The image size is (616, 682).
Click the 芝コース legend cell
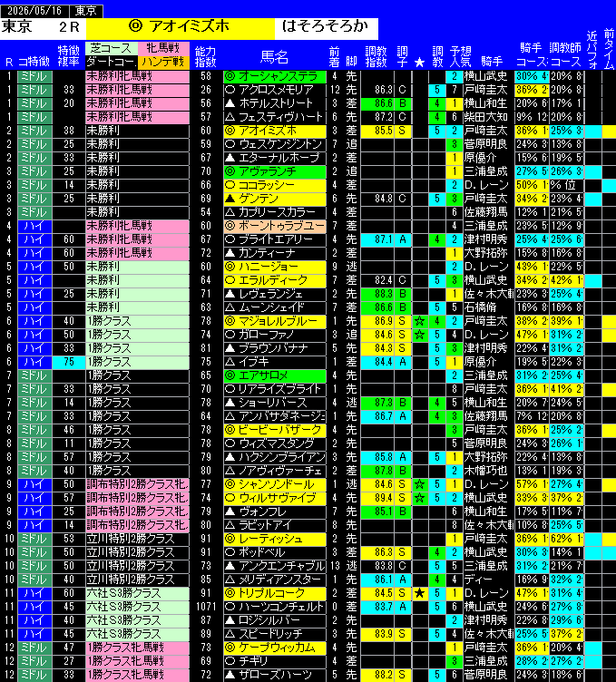coord(112,48)
